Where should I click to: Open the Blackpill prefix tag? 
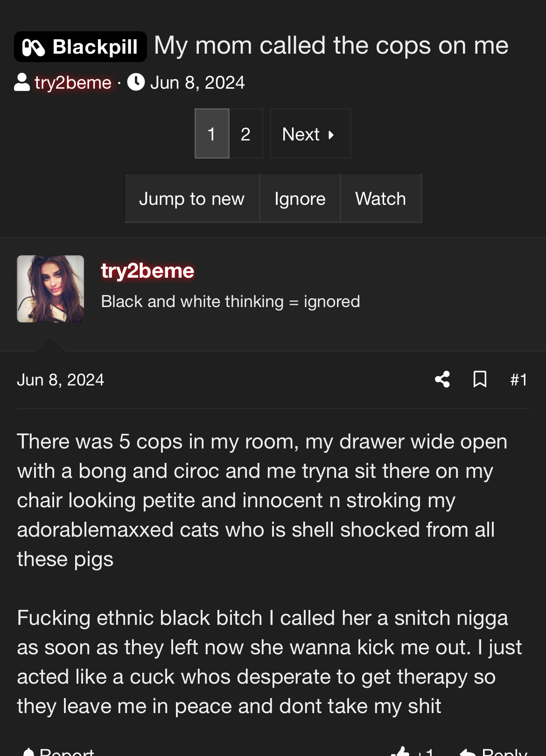coord(80,47)
